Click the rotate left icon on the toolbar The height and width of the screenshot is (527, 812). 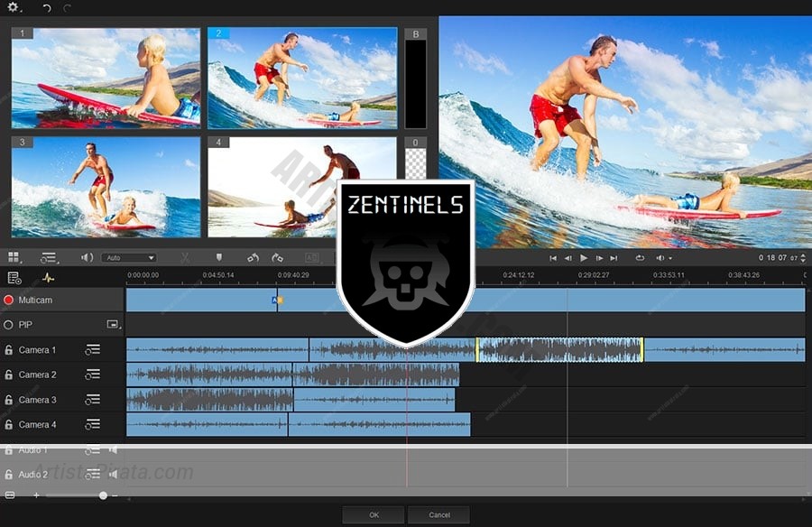tap(254, 257)
